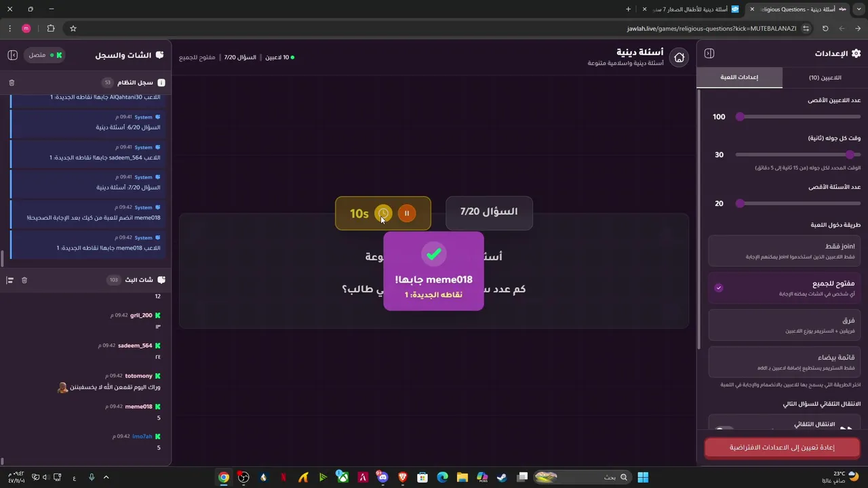868x488 pixels.
Task: Open Brave browser from the taskbar
Action: pos(403,477)
